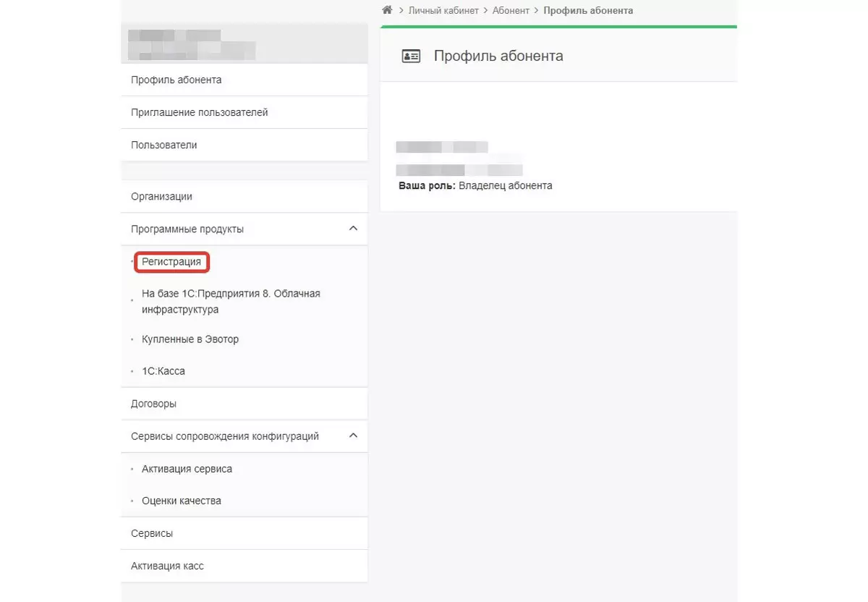The image size is (868, 602).
Task: Select Купленные в Эвотор submenu item
Action: click(190, 339)
